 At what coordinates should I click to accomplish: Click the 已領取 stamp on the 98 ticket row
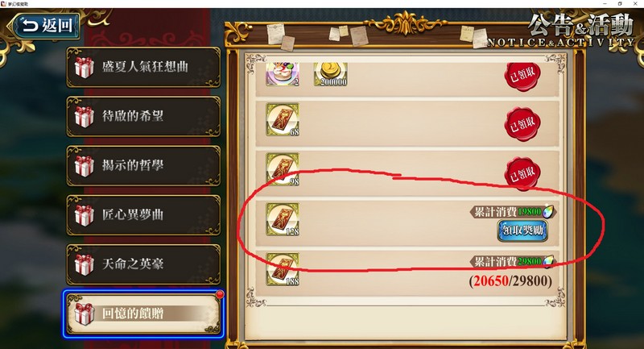522,173
